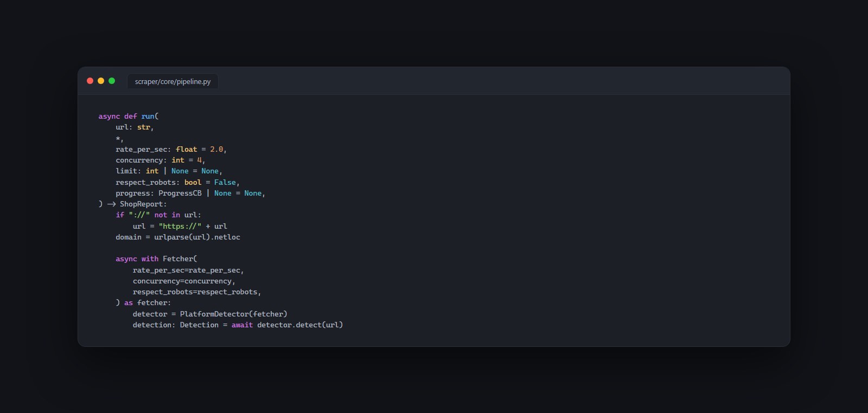
Task: Click 'rate_per_sec: float = 2.0,' line
Action: [x=171, y=149]
